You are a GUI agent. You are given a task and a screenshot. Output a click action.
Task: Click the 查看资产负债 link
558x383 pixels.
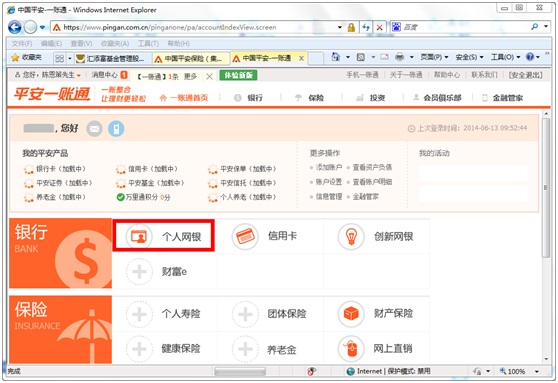click(x=372, y=167)
